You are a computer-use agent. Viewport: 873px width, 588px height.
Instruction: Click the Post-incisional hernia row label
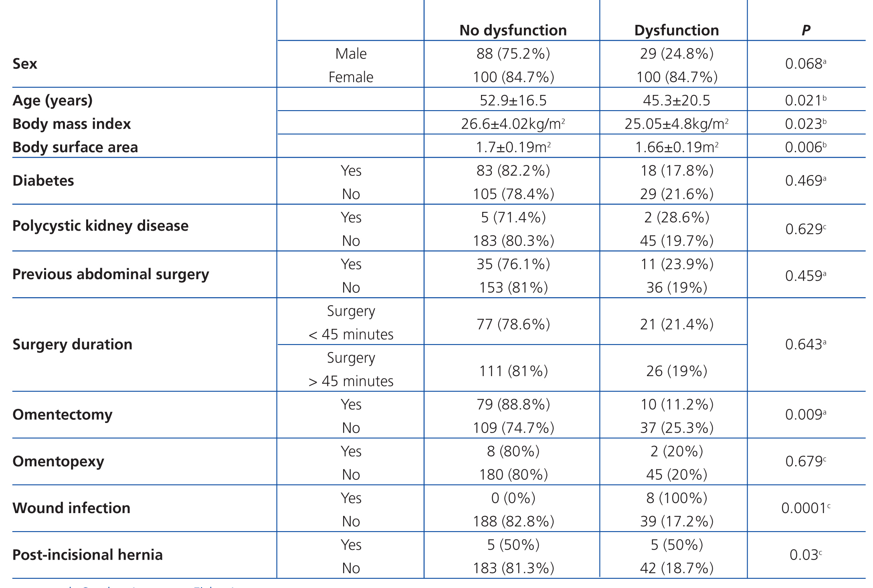tap(88, 555)
